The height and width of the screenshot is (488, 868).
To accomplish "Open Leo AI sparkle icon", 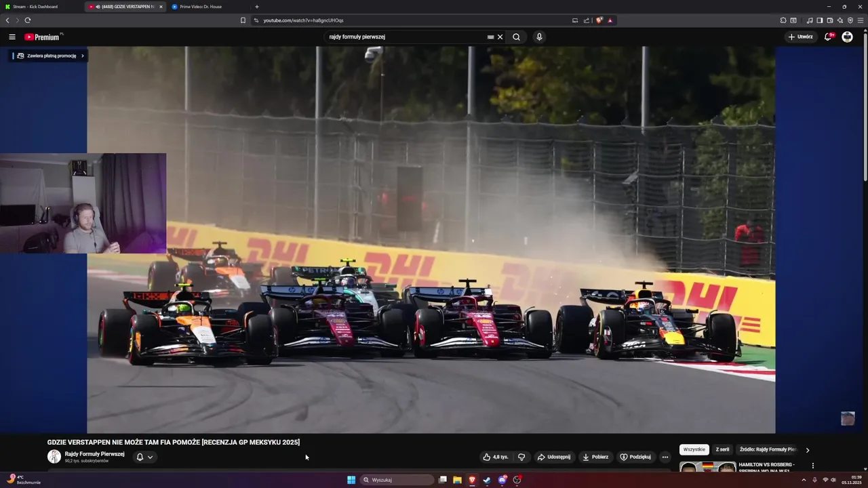I will pos(840,20).
